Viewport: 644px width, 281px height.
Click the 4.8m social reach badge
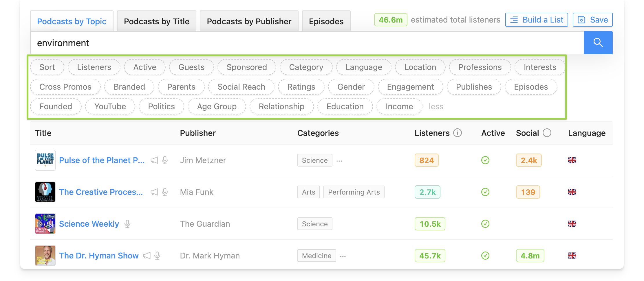[530, 256]
